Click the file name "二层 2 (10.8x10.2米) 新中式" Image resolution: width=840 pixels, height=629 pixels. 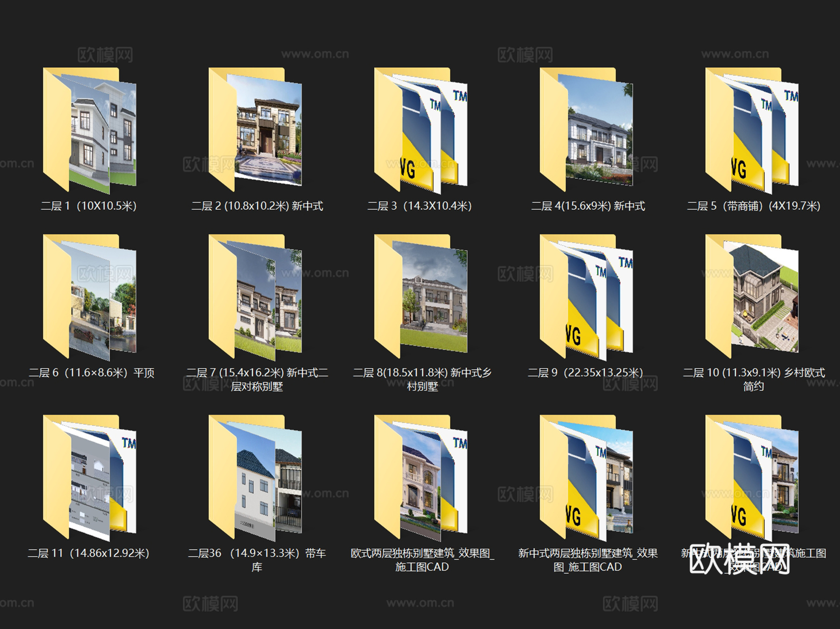[x=257, y=206]
